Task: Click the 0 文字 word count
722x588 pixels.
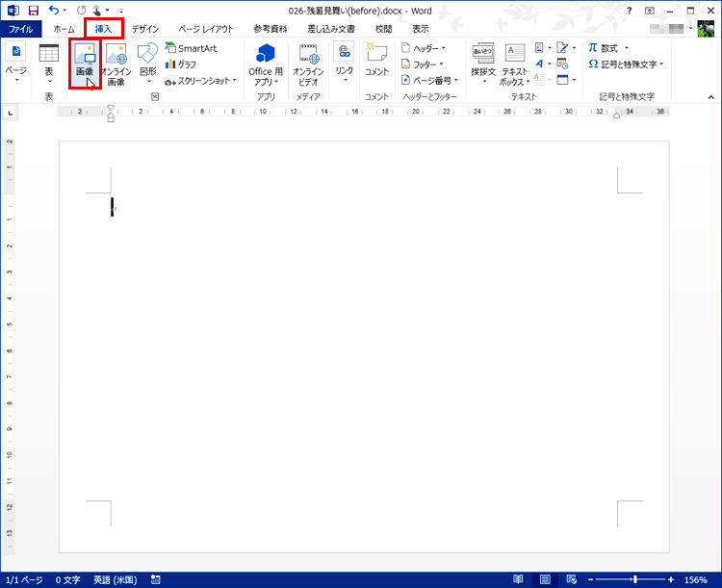Action: pos(67,579)
